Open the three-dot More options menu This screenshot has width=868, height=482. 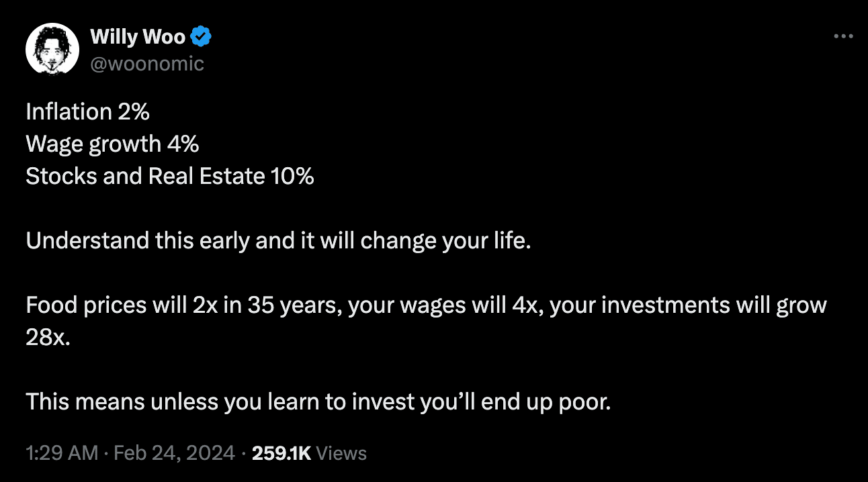tap(842, 36)
